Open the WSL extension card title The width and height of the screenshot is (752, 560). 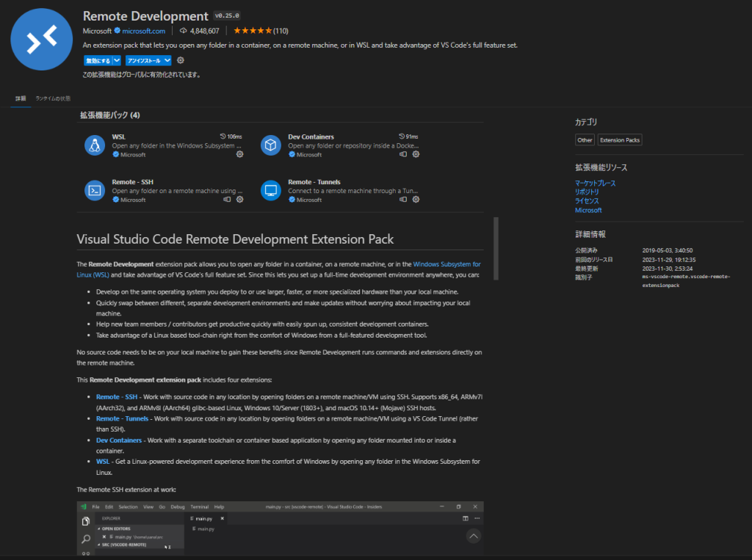point(118,137)
